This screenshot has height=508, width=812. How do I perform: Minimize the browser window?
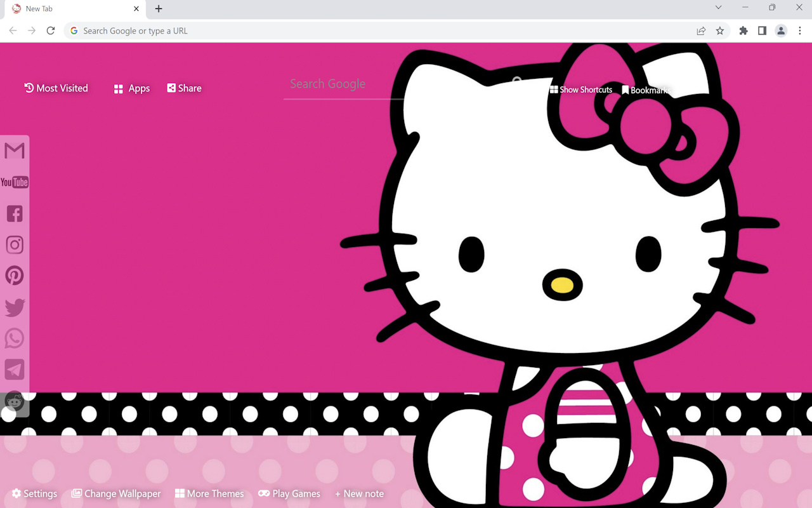coord(745,8)
